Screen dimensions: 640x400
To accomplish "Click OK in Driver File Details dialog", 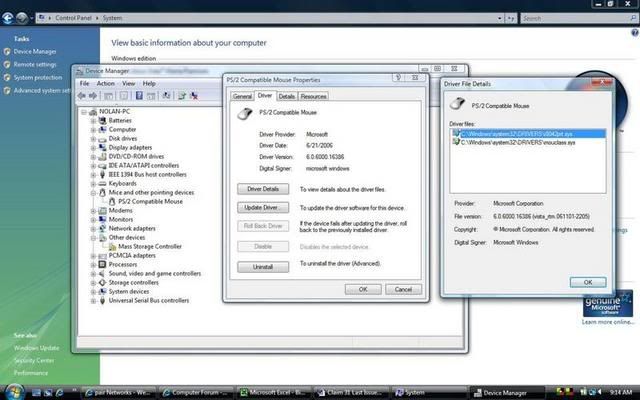I will 588,282.
